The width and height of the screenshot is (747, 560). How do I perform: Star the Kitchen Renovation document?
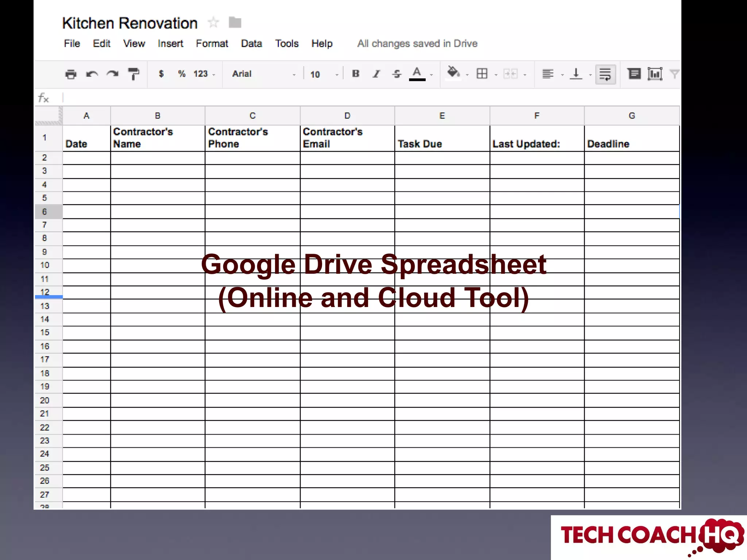pyautogui.click(x=213, y=23)
